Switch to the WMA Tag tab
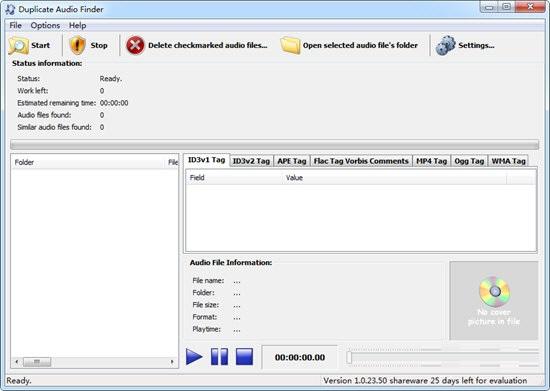The height and width of the screenshot is (391, 550). click(509, 161)
